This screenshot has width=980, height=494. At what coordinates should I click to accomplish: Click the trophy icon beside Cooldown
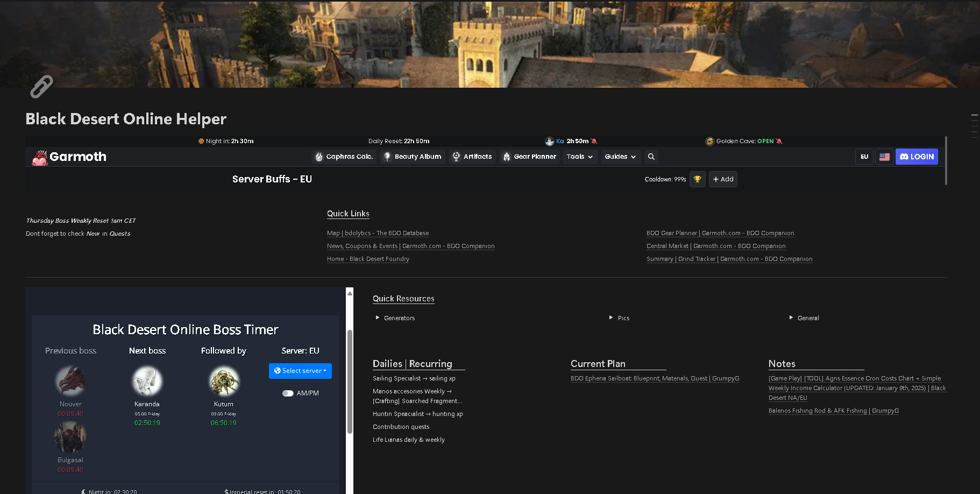pyautogui.click(x=698, y=179)
